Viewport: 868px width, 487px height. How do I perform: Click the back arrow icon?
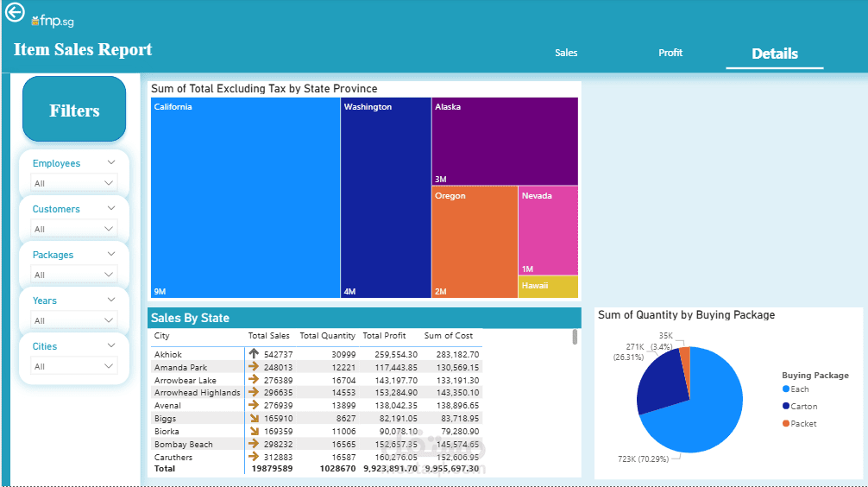point(15,12)
